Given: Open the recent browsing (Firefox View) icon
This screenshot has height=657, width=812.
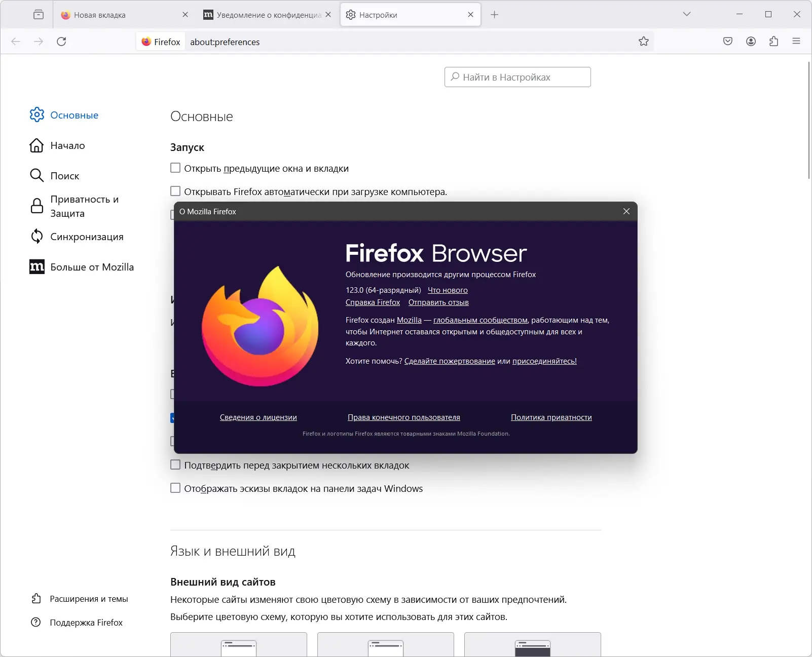Looking at the screenshot, I should tap(39, 15).
